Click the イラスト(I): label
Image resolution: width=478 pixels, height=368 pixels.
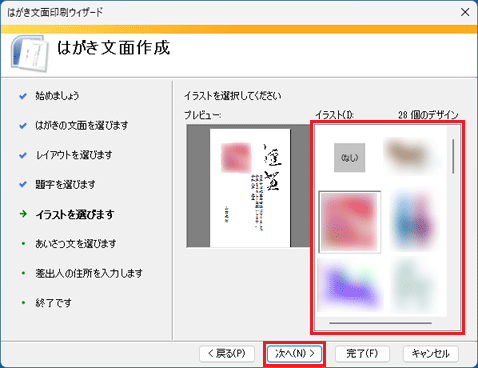[335, 115]
